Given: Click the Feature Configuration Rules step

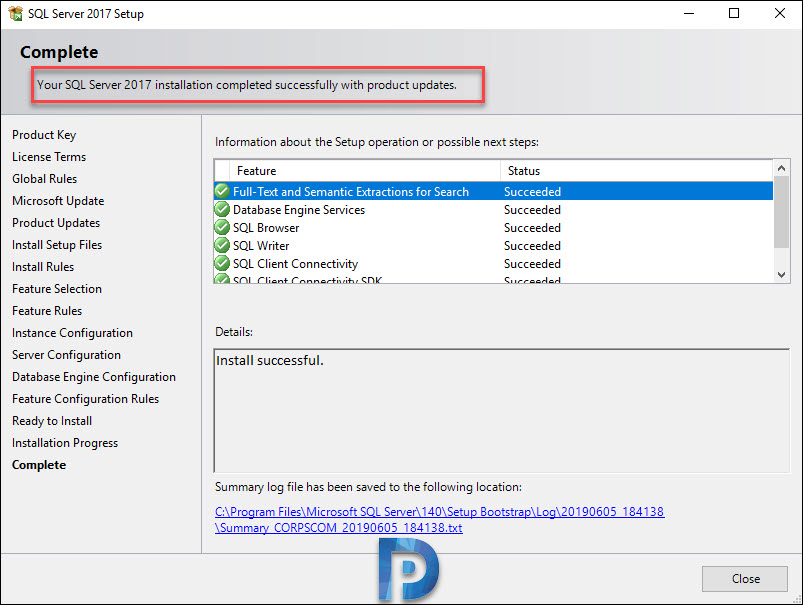Looking at the screenshot, I should 86,399.
